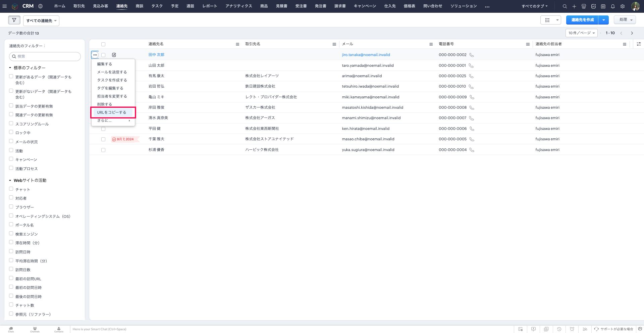644x333 pixels.
Task: Click the Zia assistant icon
Action: point(585,329)
